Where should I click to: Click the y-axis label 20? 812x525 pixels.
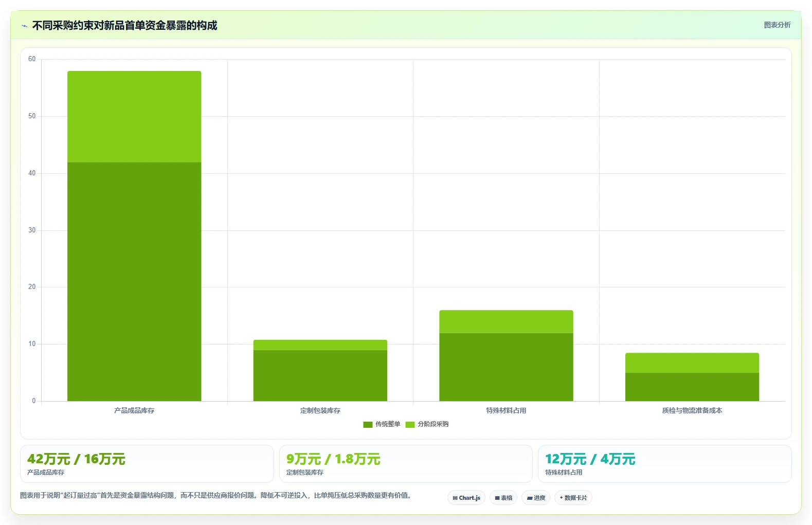[32, 287]
